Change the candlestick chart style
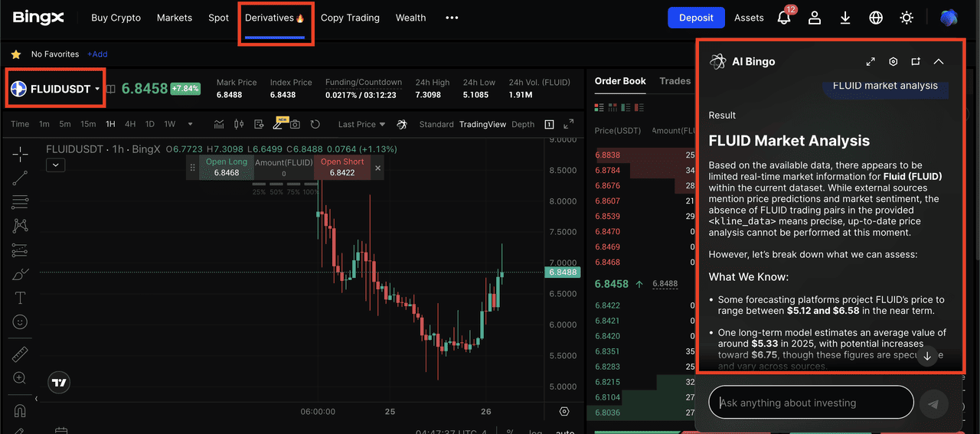This screenshot has width=980, height=434. 238,124
